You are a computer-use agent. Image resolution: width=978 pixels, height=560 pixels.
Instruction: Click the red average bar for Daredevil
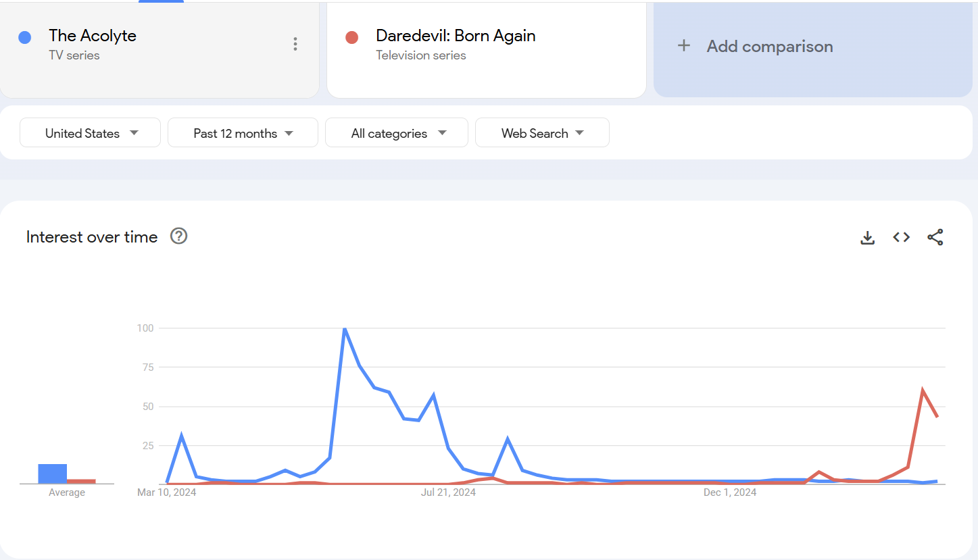point(81,482)
